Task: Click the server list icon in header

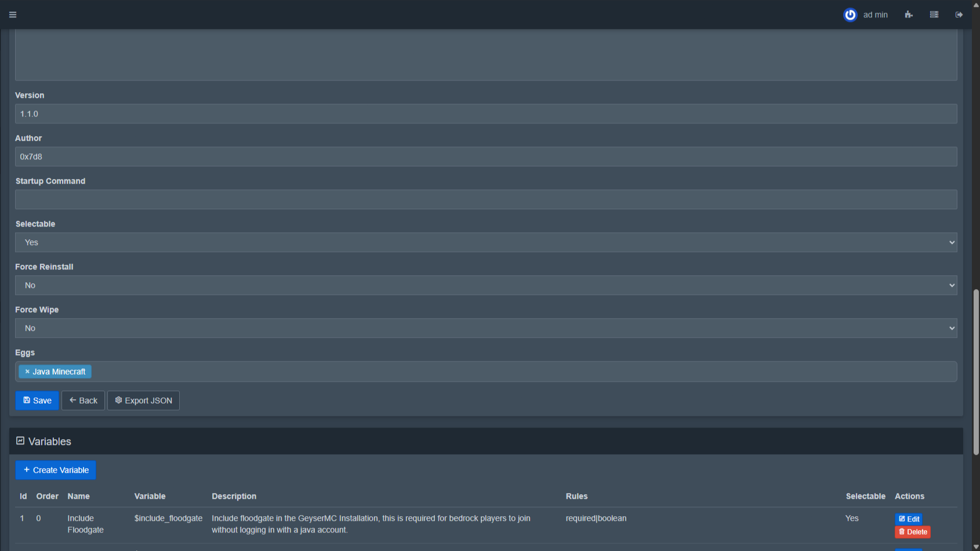Action: [x=934, y=14]
